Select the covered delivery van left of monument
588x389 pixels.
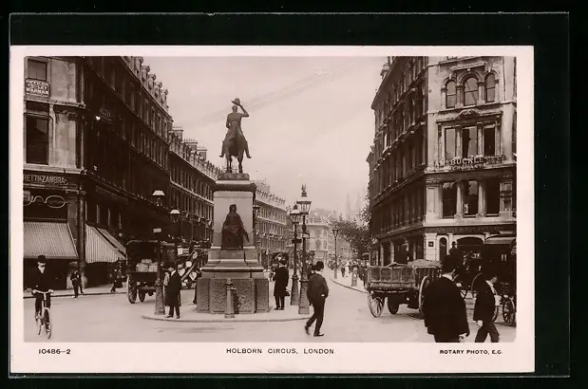click(146, 268)
